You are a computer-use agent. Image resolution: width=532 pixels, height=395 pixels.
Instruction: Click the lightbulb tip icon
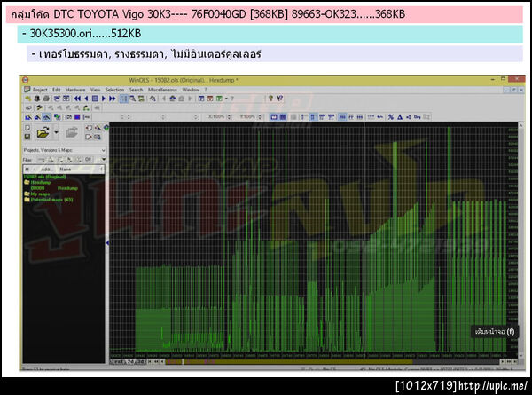[270, 99]
